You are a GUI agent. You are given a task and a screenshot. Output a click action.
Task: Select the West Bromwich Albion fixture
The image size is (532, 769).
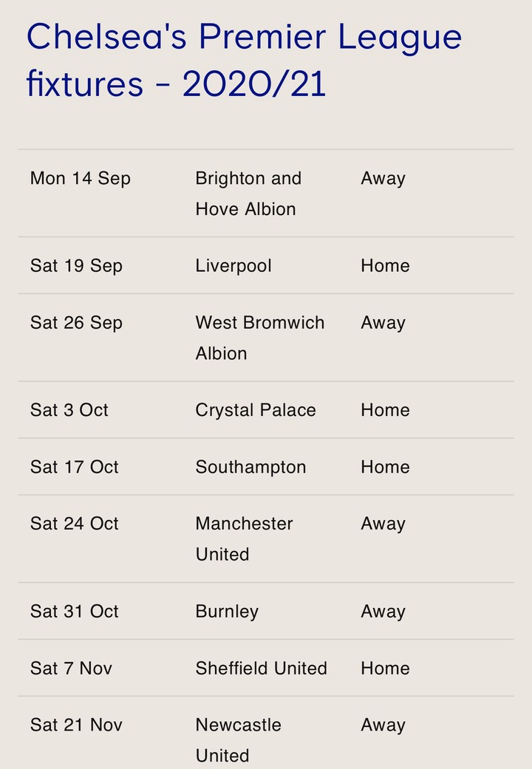pyautogui.click(x=259, y=338)
